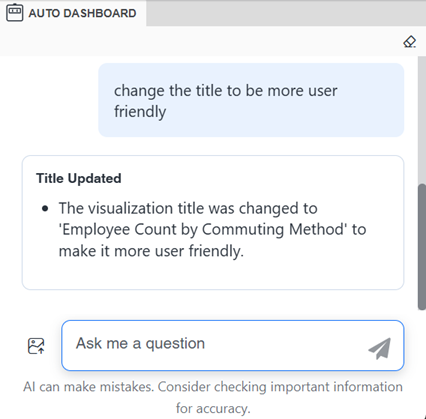Click 'make it more user friendly' response line

[x=151, y=251]
